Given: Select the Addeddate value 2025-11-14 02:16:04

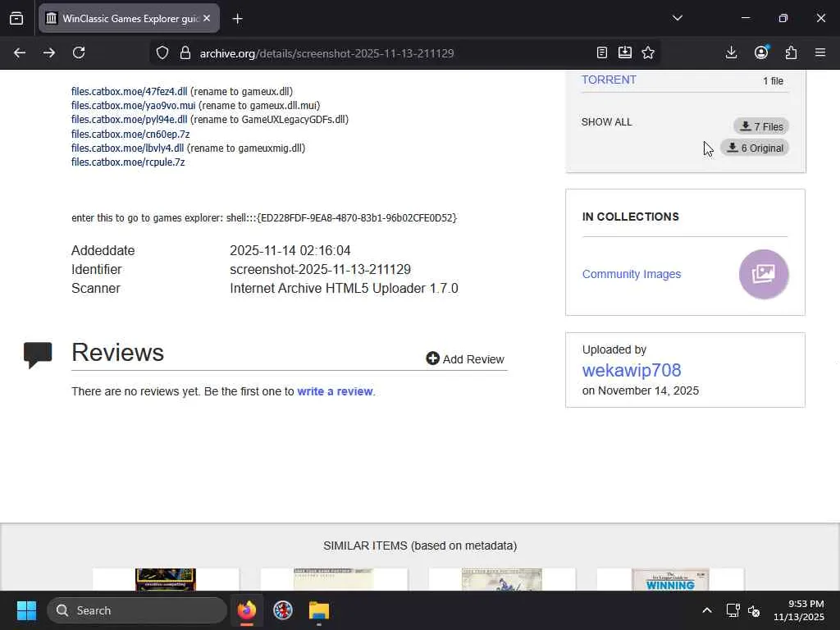Looking at the screenshot, I should [290, 250].
